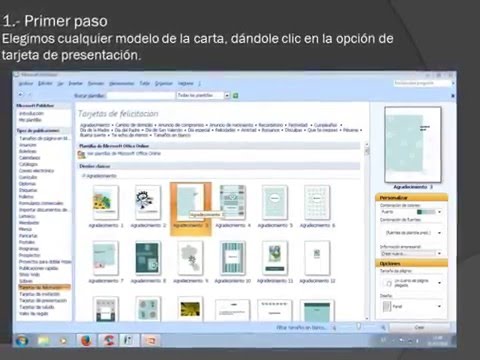Open the Windows Start button
Screen dimensions: 480x360
[x=22, y=341]
